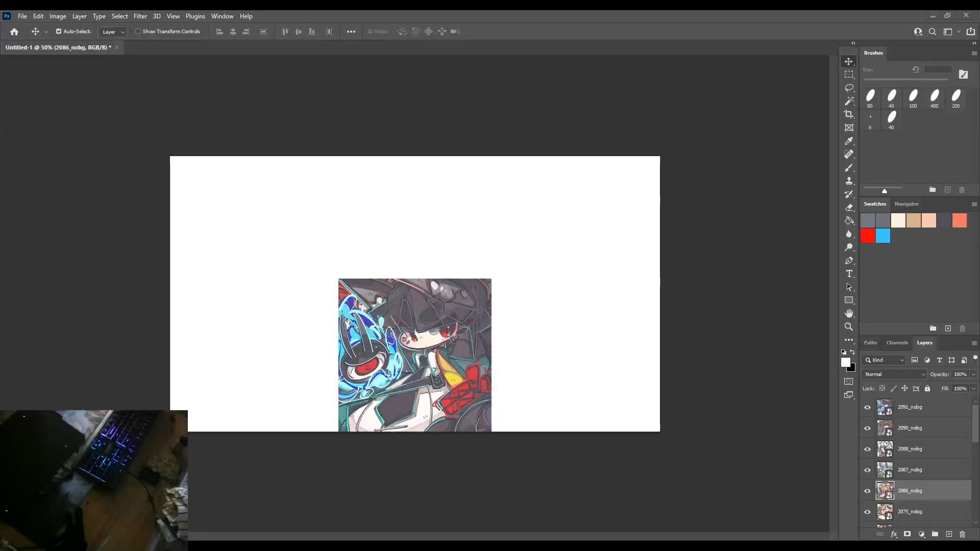Hide the 2087_nobg layer
980x551 pixels.
coord(867,470)
